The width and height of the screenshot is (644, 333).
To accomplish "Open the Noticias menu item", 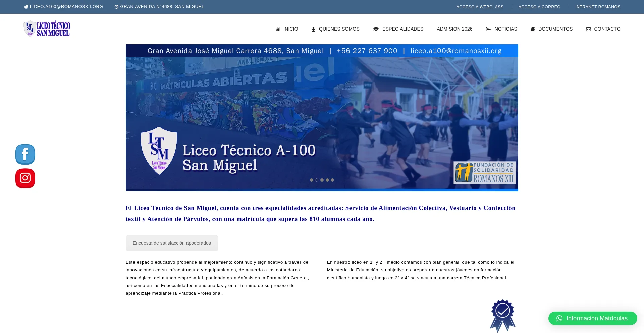I will point(501,29).
